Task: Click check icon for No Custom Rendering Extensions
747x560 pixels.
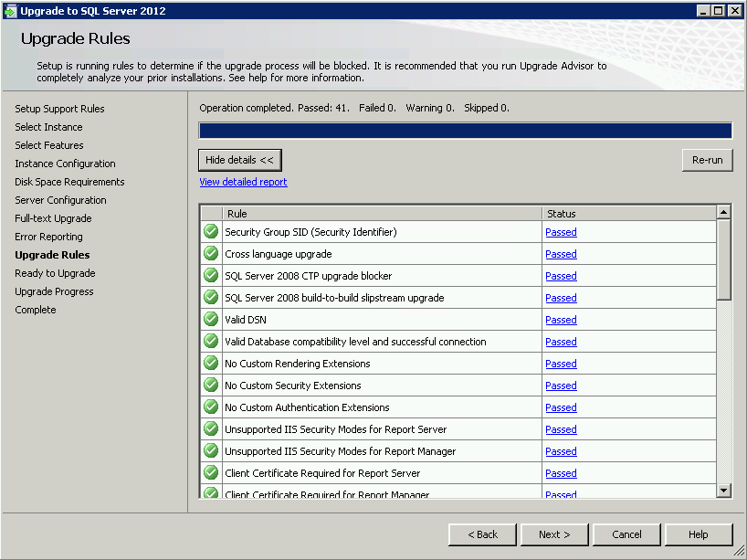Action: 211,364
